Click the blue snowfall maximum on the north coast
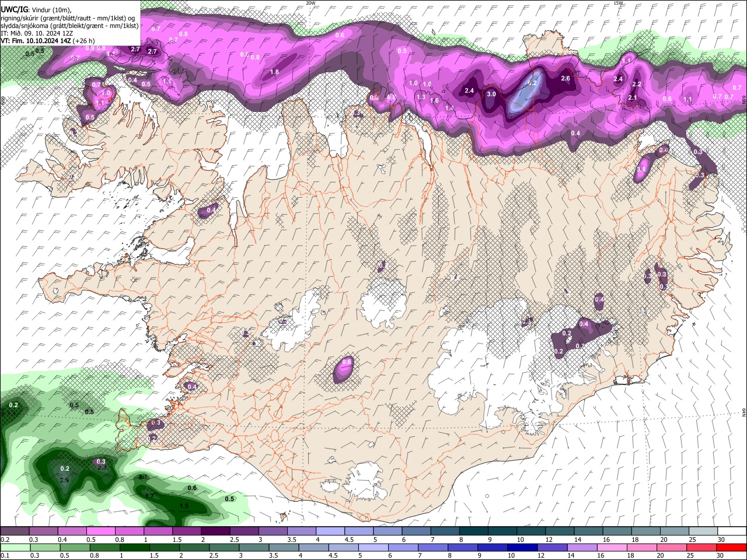747x560 pixels. [x=525, y=92]
